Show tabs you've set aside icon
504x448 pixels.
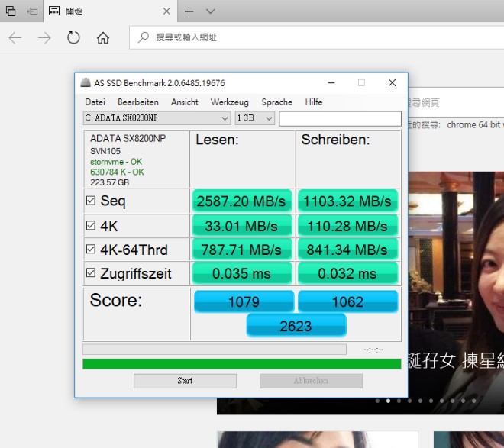[x=10, y=11]
